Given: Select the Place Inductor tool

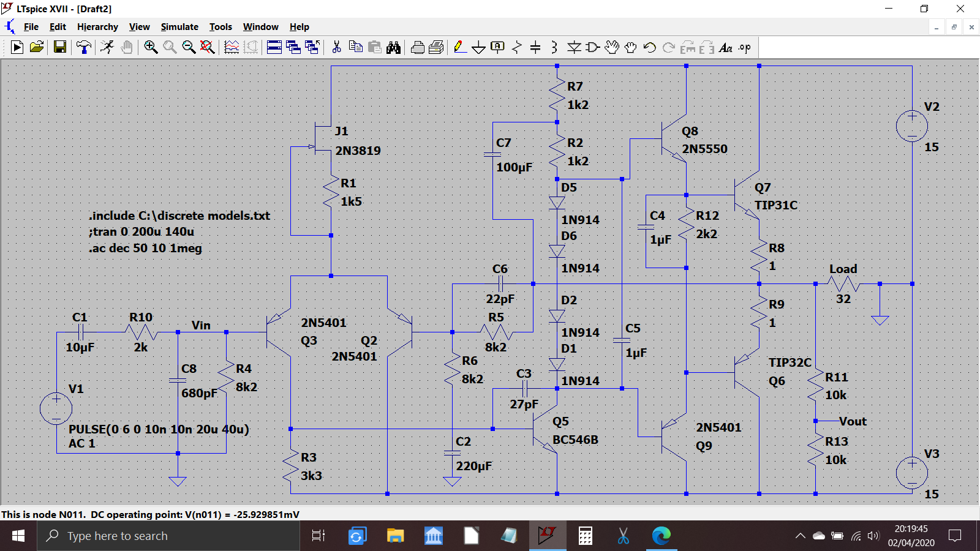Looking at the screenshot, I should [554, 47].
